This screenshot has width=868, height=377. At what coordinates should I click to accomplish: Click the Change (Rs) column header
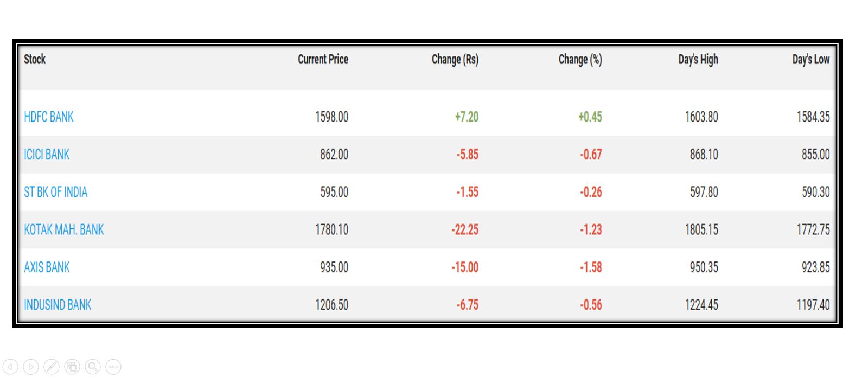click(455, 59)
